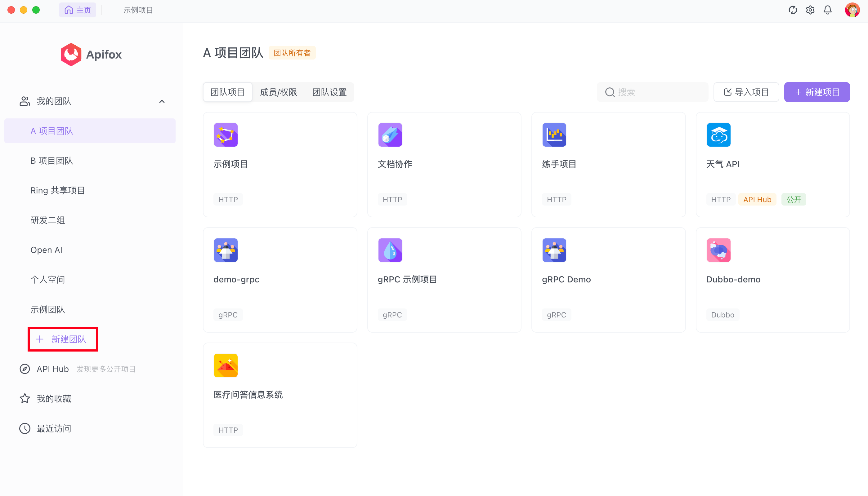
Task: Click the 新建项目 button
Action: point(817,92)
